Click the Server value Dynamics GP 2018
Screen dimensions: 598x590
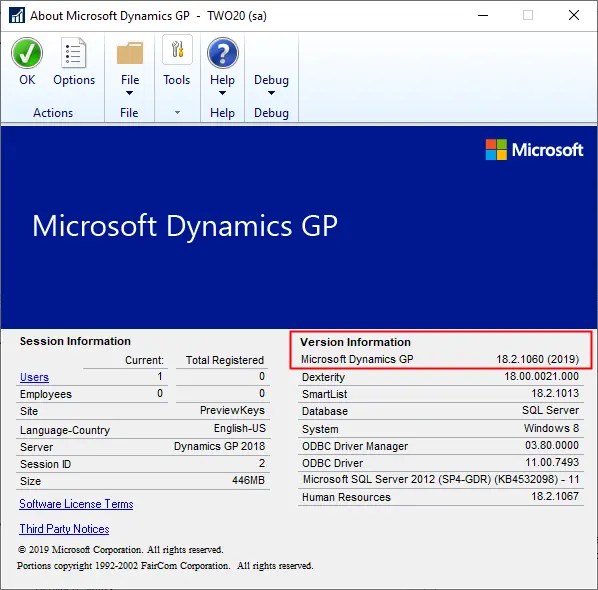219,446
